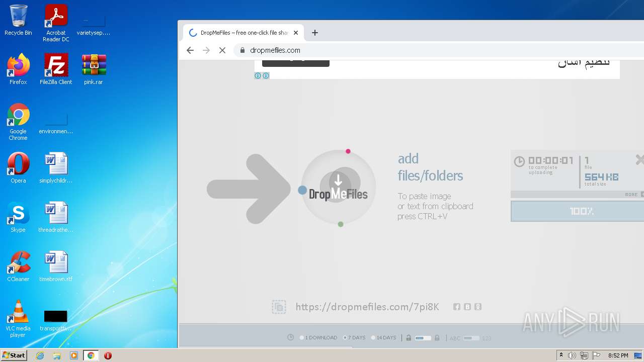Share link on Odnoklassniki
The width and height of the screenshot is (644, 362).
click(478, 307)
